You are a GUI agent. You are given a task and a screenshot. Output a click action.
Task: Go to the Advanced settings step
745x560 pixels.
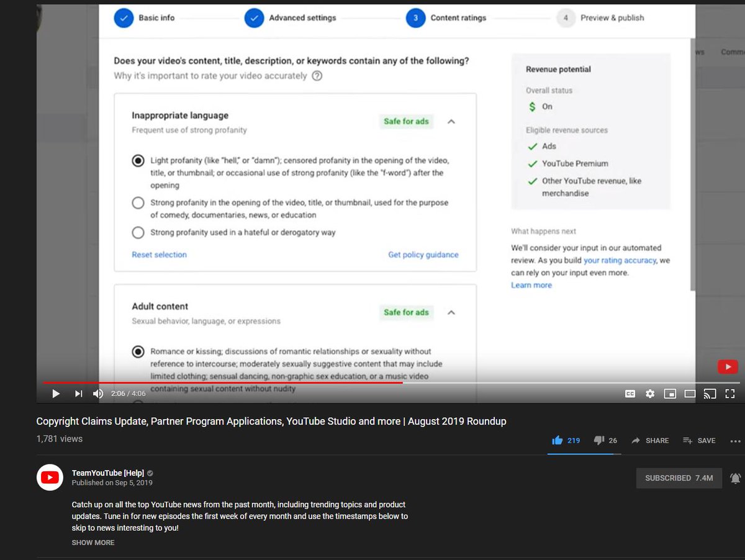click(x=291, y=18)
